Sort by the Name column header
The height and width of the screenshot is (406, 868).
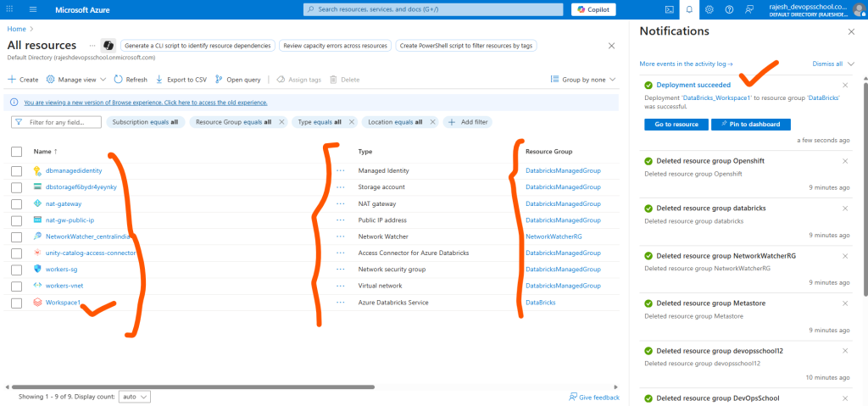[45, 151]
